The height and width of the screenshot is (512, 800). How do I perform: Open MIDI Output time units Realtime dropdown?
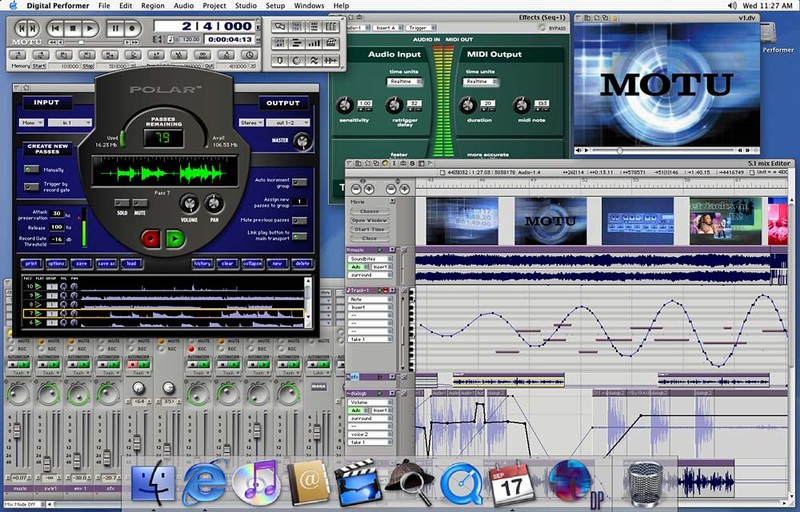coord(480,82)
